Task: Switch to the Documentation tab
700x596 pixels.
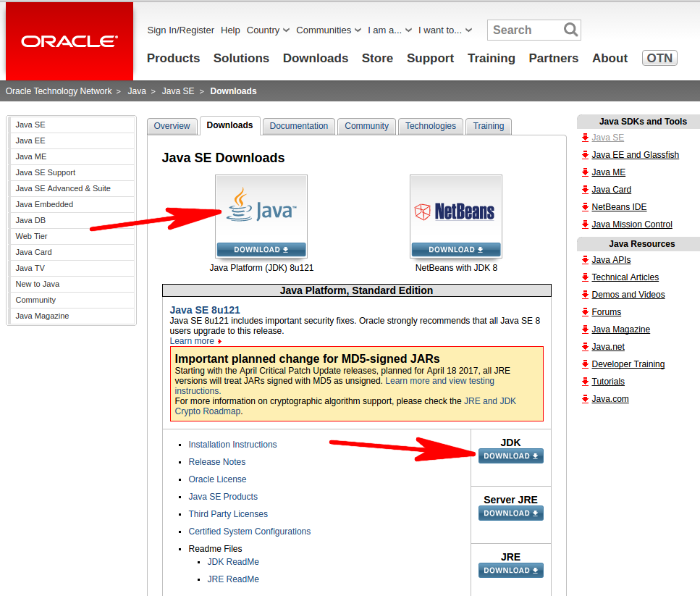Action: 299,126
